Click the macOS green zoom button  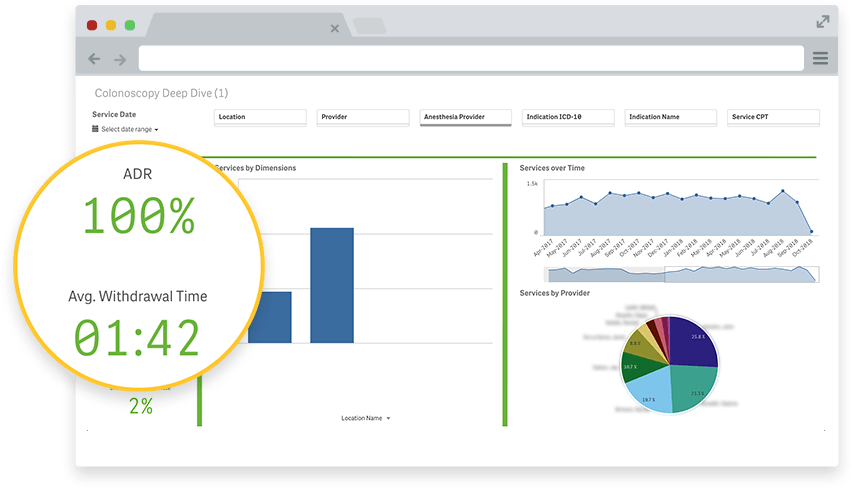(130, 25)
